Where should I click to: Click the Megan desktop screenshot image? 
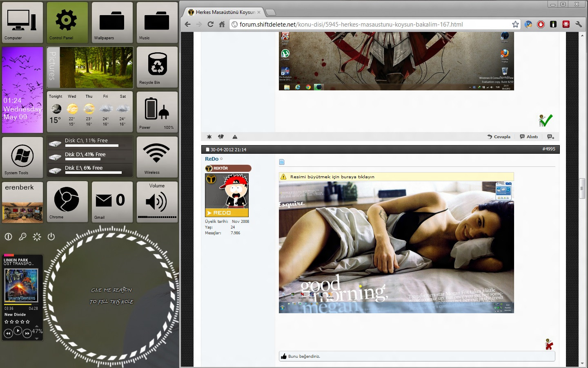point(396,247)
